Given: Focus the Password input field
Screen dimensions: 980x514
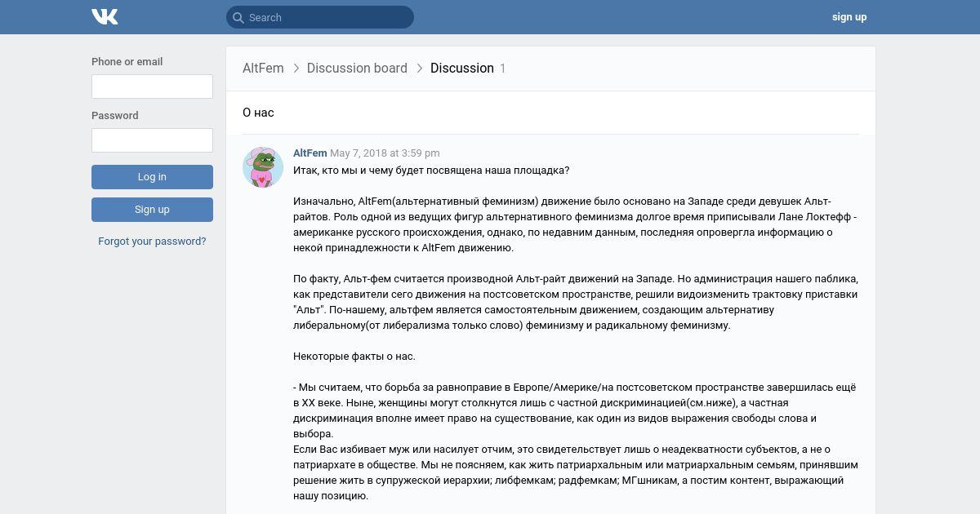Looking at the screenshot, I should tap(152, 140).
